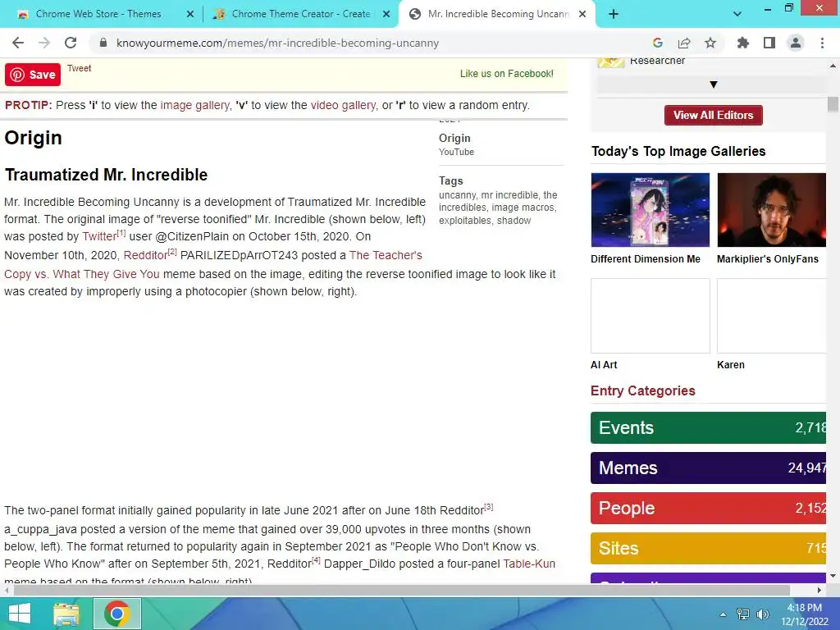Screen dimensions: 840x630
Task: Open Different Dimension Me gallery thumbnail
Action: (651, 210)
